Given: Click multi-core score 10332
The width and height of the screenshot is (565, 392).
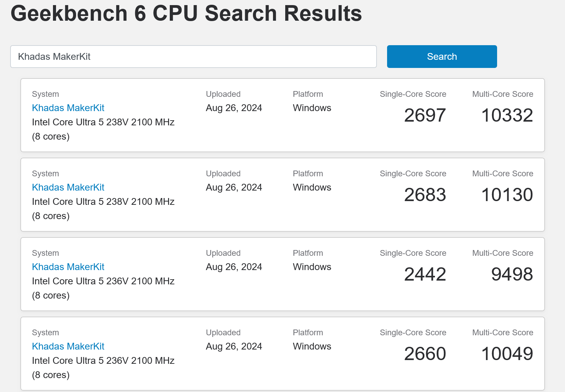Looking at the screenshot, I should coord(507,115).
